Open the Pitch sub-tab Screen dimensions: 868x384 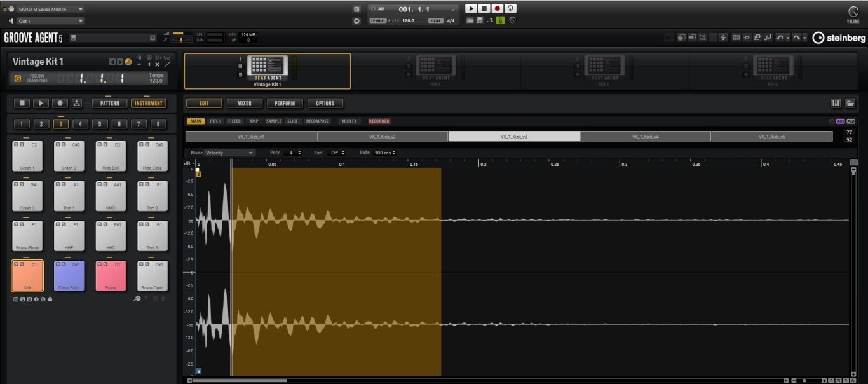[x=215, y=121]
